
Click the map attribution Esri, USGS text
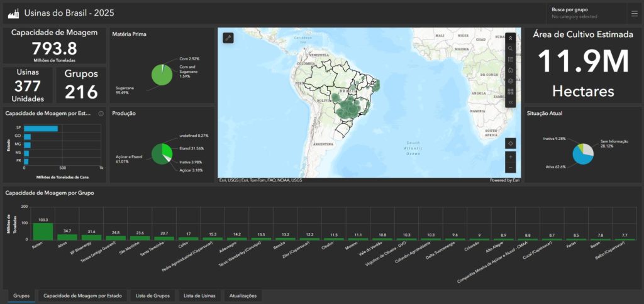coord(260,180)
